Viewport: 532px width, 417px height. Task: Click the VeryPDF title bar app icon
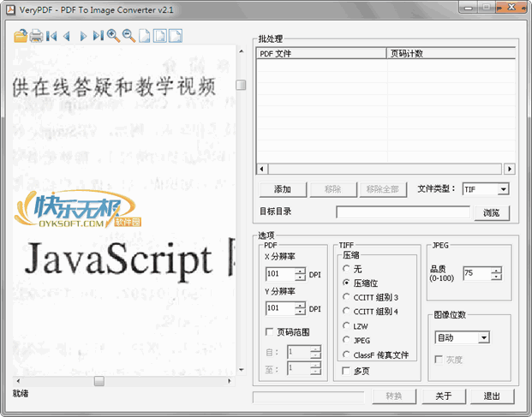point(10,9)
